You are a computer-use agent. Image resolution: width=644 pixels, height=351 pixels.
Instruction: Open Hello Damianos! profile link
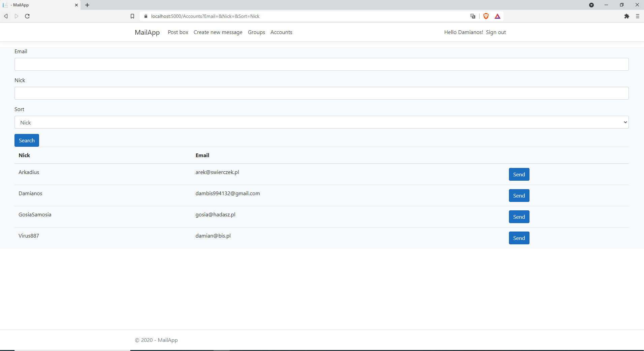click(463, 32)
